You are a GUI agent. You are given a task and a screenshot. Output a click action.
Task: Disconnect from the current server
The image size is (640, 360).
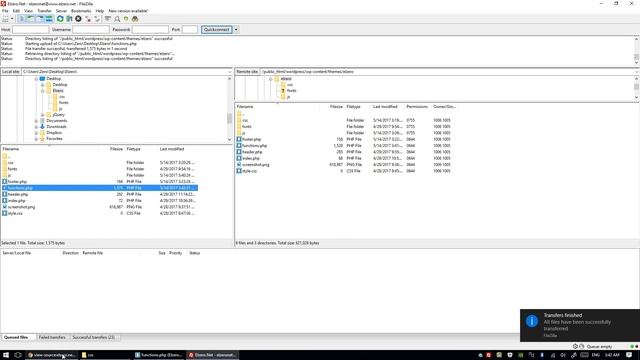pyautogui.click(x=88, y=19)
